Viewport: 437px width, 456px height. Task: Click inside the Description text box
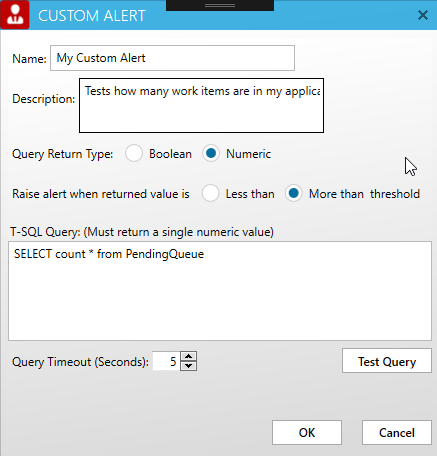[x=201, y=105]
